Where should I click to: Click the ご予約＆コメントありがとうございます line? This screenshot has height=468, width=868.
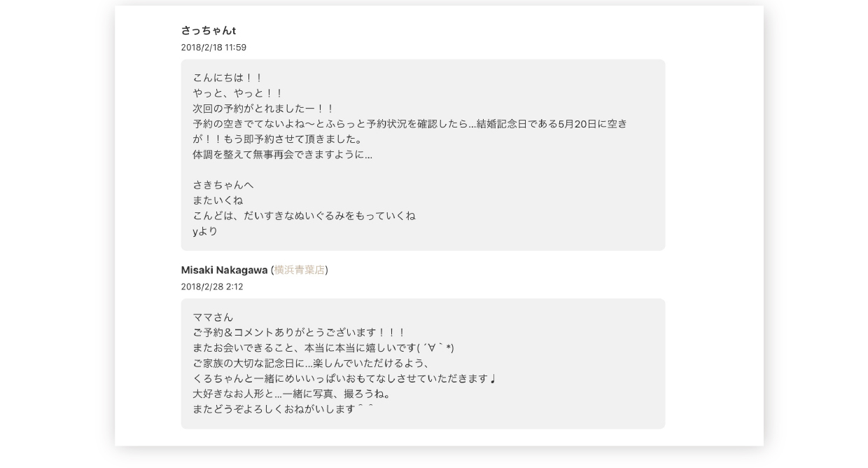300,333
